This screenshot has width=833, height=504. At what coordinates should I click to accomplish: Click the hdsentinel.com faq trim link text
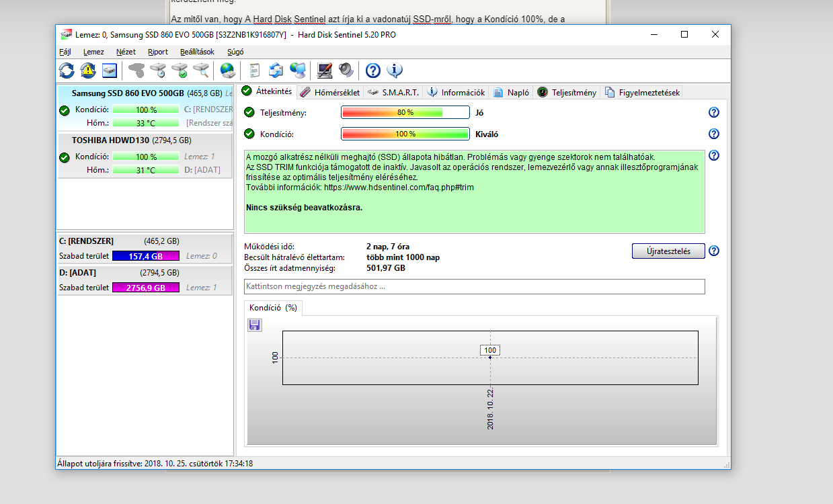coord(399,187)
